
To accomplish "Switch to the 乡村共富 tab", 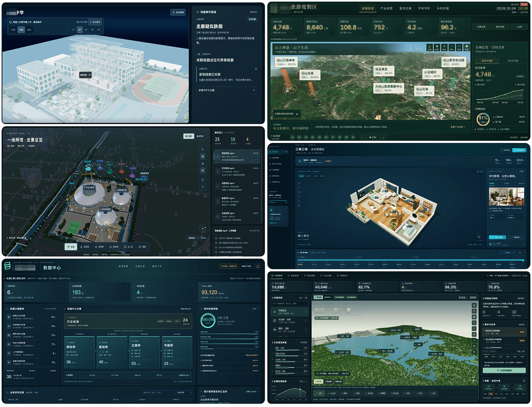I will point(443,8).
